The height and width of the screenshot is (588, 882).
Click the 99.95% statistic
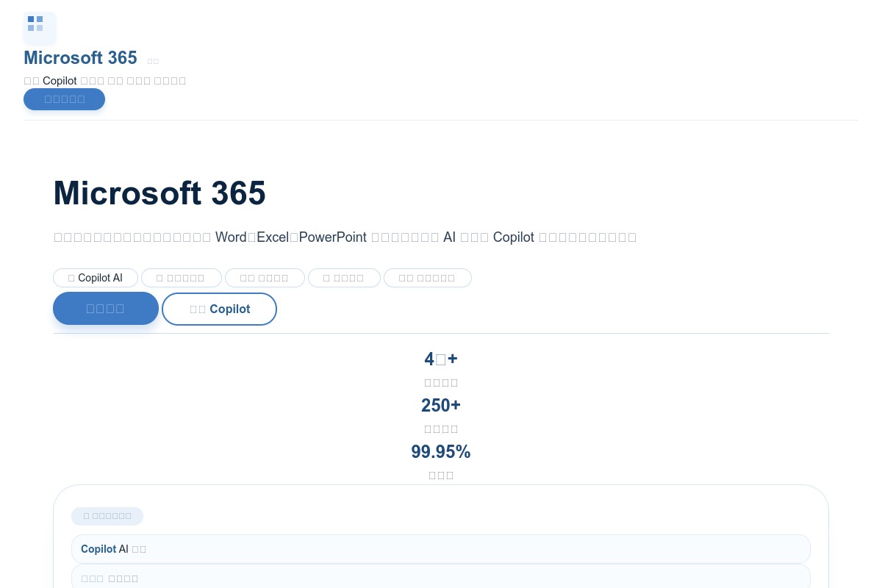(x=441, y=452)
